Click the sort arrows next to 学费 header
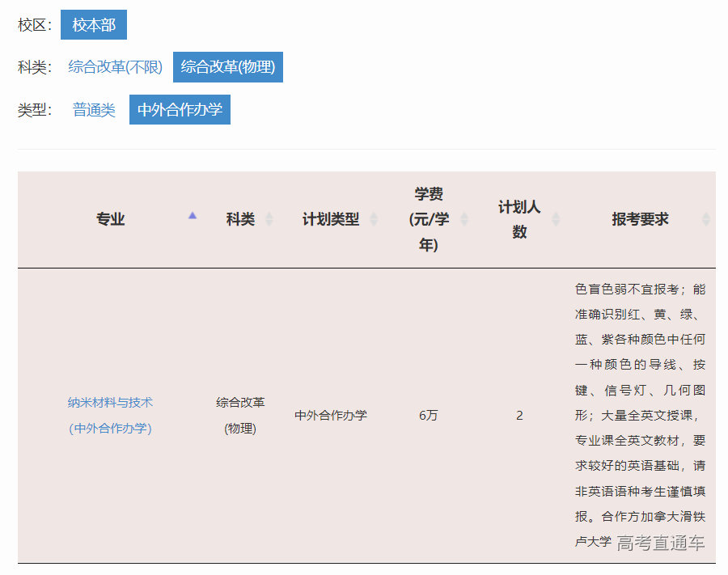 (x=464, y=218)
